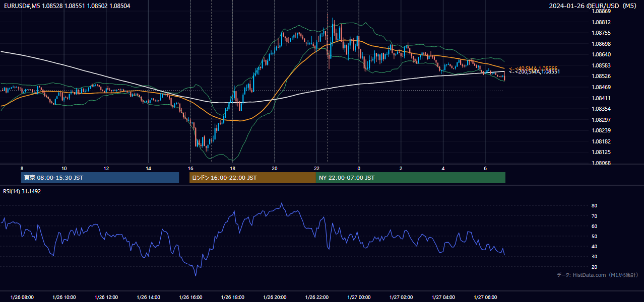This screenshot has width=644, height=302.
Task: Click the 1/27 04:00 time axis label
Action: [443, 297]
